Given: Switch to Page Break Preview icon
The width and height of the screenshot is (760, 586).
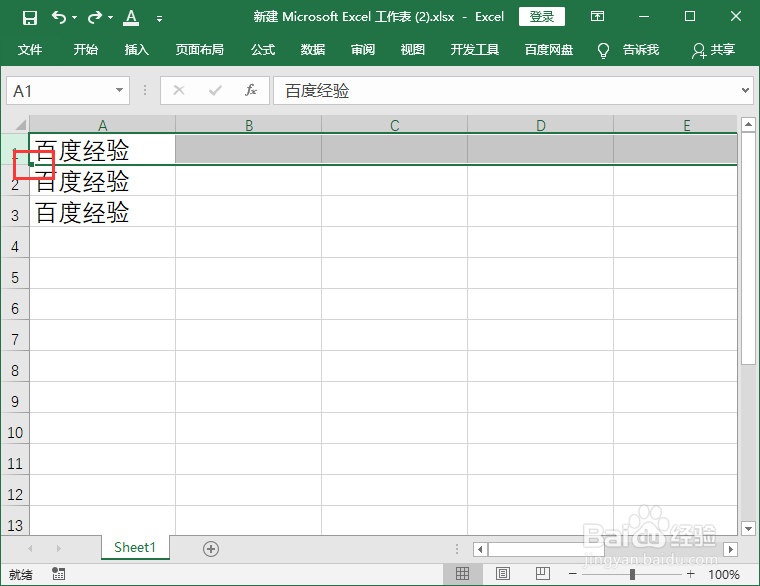Looking at the screenshot, I should 542,574.
